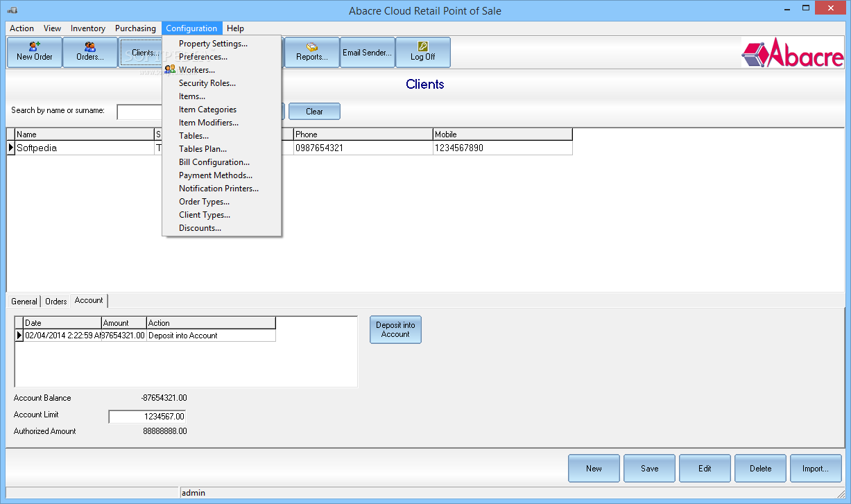Screen dimensions: 851x504
Task: Open the Inventory menu
Action: point(88,28)
